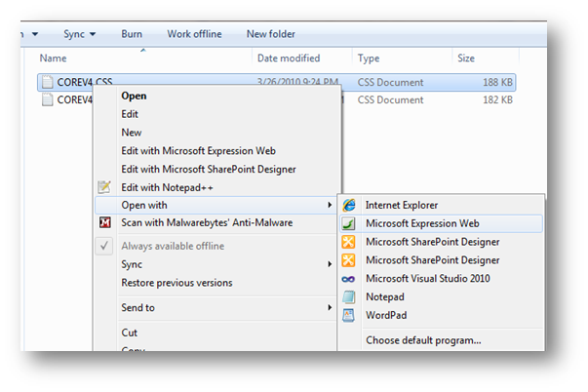588x392 pixels.
Task: Select Edit with Notepad++
Action: [167, 187]
